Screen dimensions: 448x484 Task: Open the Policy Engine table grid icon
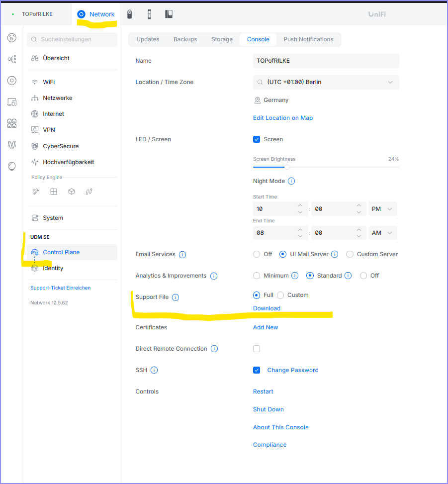[x=54, y=192]
